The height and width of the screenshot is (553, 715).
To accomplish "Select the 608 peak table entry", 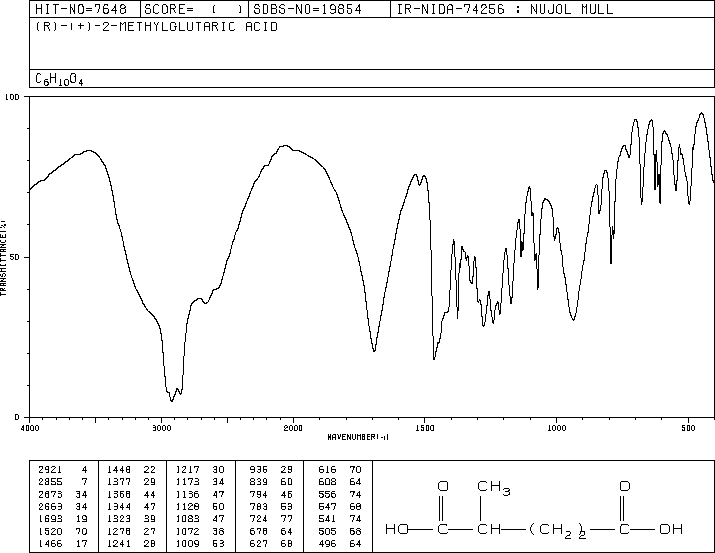I will (x=340, y=482).
